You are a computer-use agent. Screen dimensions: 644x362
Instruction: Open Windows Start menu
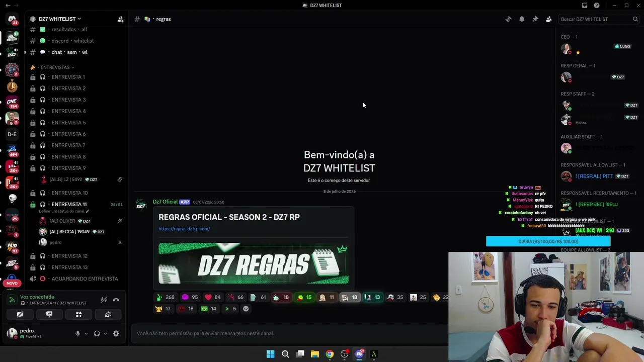pyautogui.click(x=270, y=354)
